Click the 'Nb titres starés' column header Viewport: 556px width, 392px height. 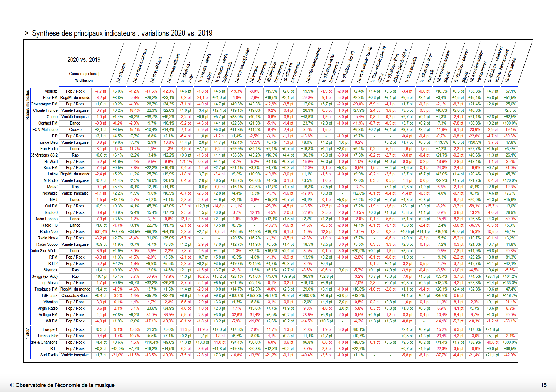click(510, 70)
